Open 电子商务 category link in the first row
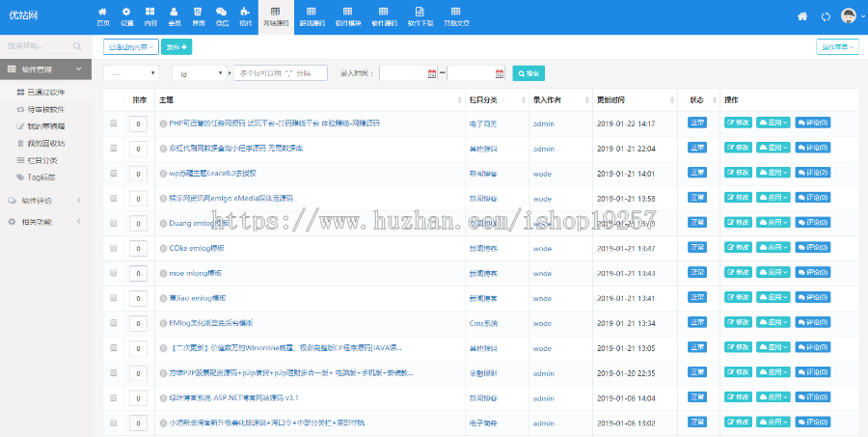This screenshot has height=437, width=868. pyautogui.click(x=483, y=123)
